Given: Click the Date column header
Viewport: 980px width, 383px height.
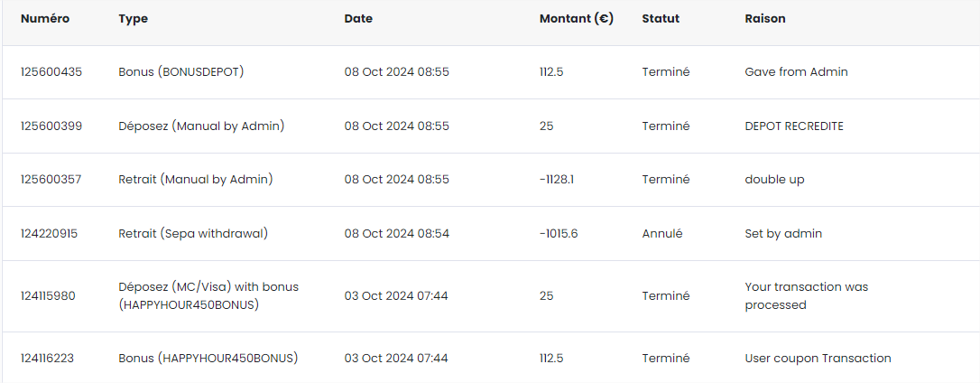Looking at the screenshot, I should pos(358,19).
